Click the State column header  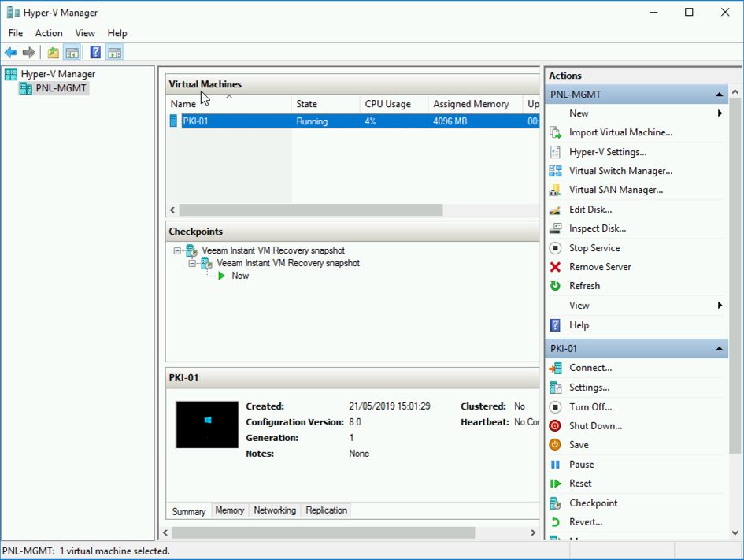coord(325,104)
